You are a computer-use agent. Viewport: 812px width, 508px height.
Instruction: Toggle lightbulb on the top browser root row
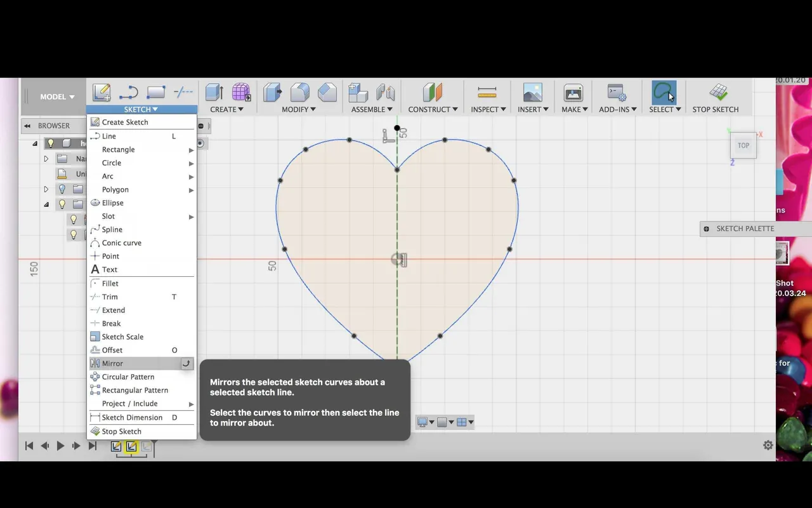[x=51, y=144]
